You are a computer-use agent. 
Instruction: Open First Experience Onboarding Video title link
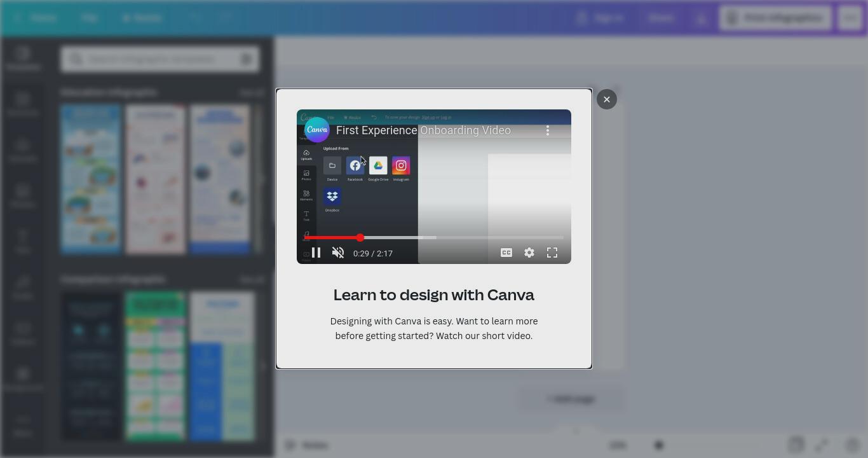click(423, 130)
